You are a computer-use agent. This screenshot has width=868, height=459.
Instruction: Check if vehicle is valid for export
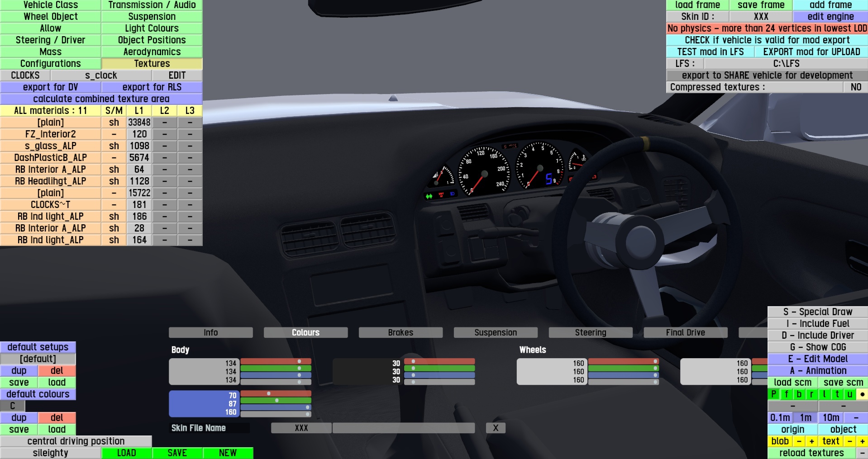pyautogui.click(x=767, y=40)
